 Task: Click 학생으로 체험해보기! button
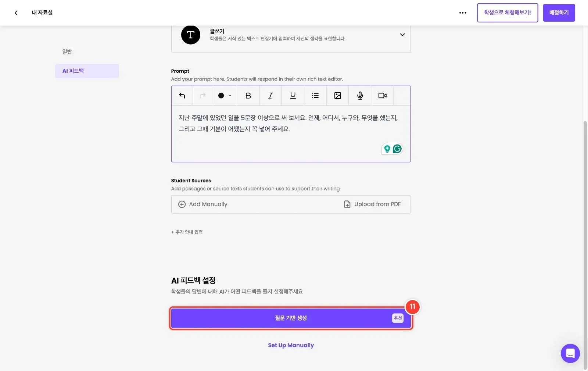coord(508,13)
